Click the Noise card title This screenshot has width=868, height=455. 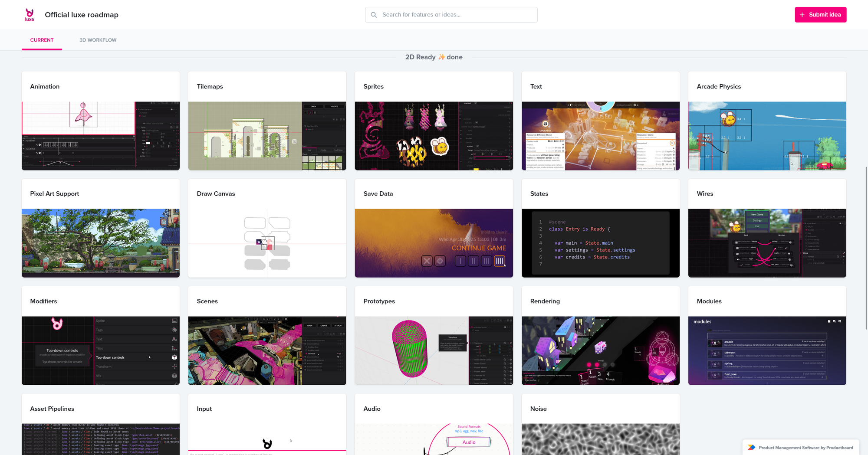pos(538,409)
